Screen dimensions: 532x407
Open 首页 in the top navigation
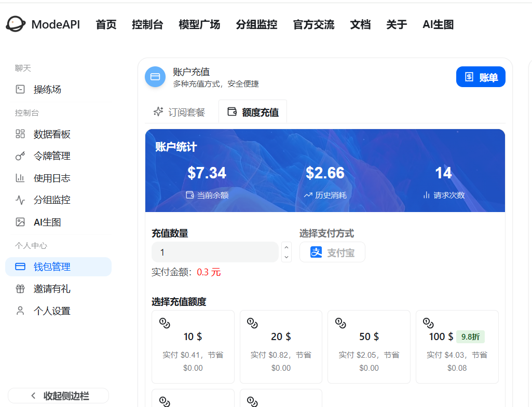click(x=106, y=24)
